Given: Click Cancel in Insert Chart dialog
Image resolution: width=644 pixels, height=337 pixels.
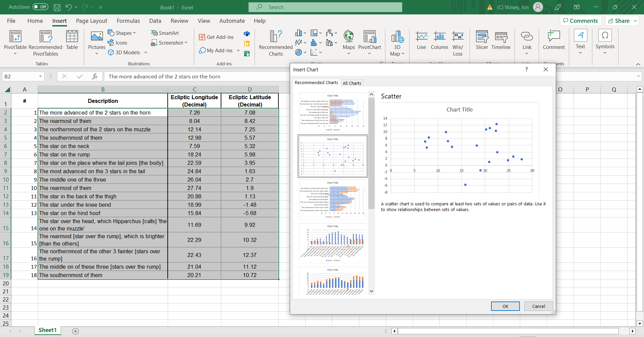Looking at the screenshot, I should pos(538,306).
